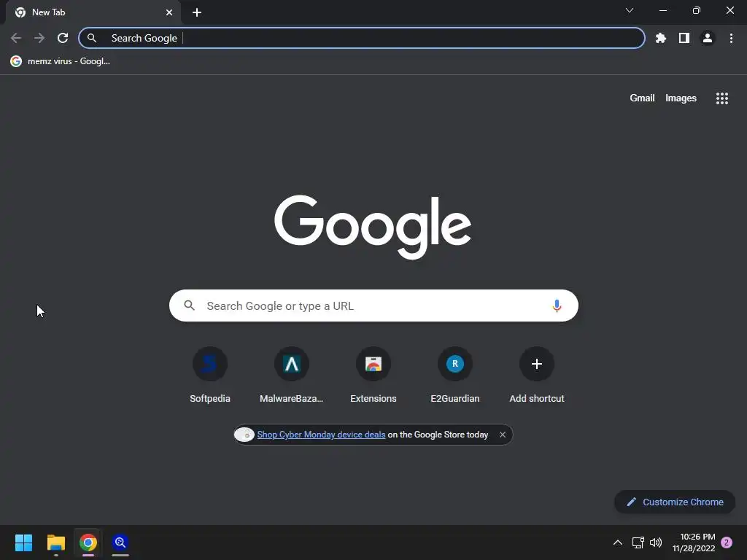Screen dimensions: 747x560
Task: Toggle the Chrome side panel
Action: click(x=684, y=38)
